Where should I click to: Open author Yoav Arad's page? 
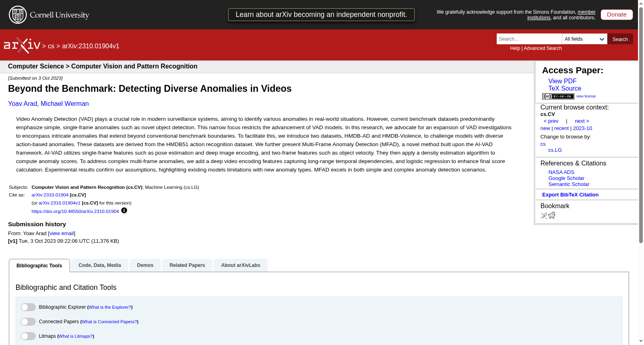click(23, 104)
